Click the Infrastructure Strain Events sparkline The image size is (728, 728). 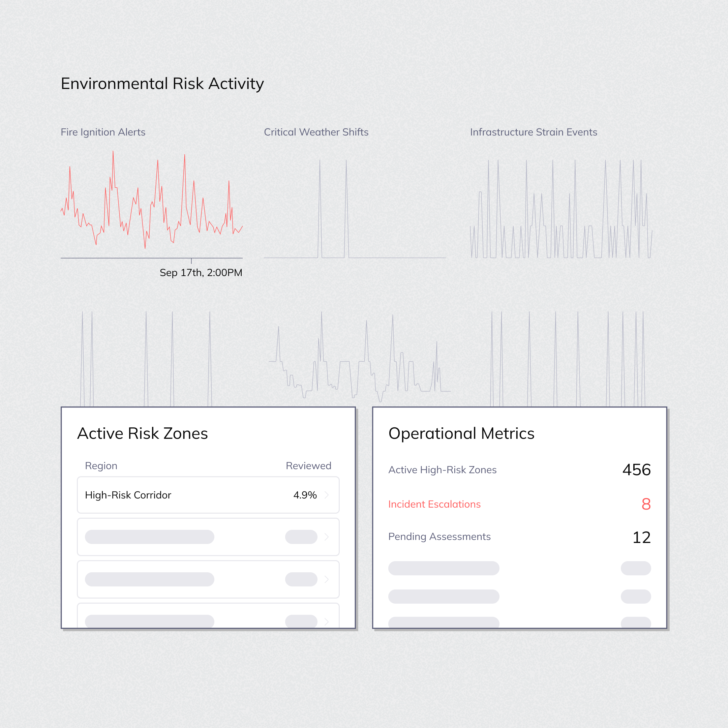click(x=561, y=209)
